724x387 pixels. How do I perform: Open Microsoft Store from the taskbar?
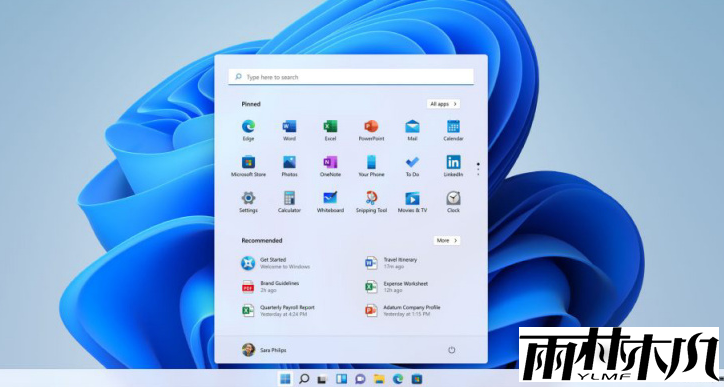(x=416, y=379)
